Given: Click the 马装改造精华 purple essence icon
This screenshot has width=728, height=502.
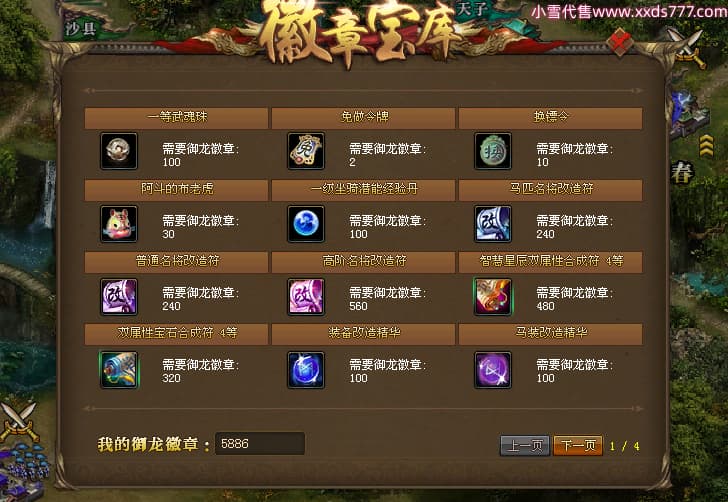Looking at the screenshot, I should [x=493, y=370].
